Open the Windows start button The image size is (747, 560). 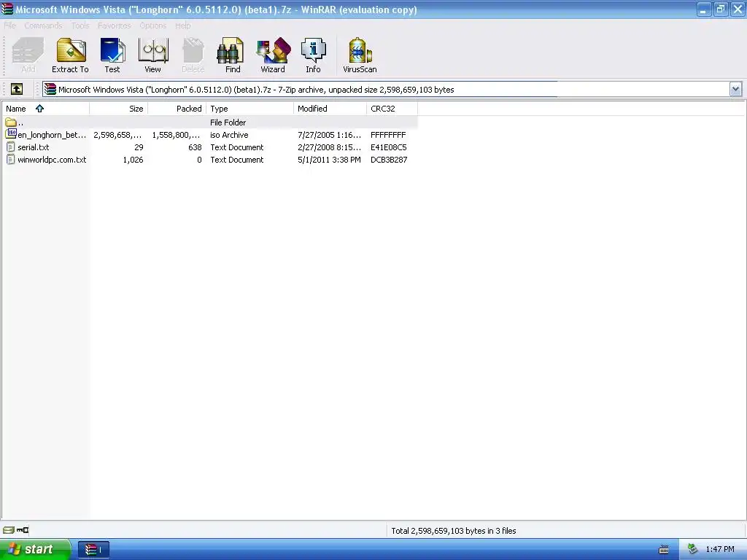click(35, 549)
